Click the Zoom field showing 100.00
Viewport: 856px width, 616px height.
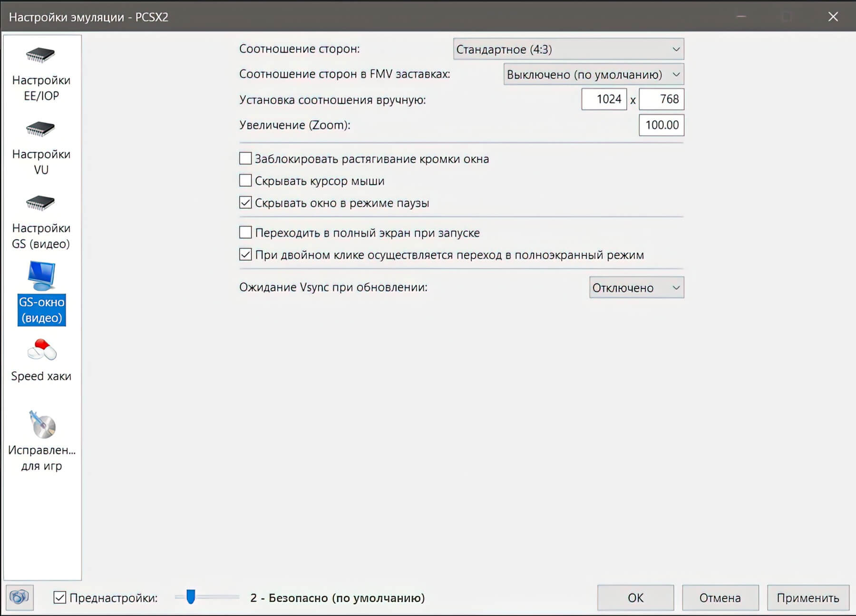pos(661,125)
